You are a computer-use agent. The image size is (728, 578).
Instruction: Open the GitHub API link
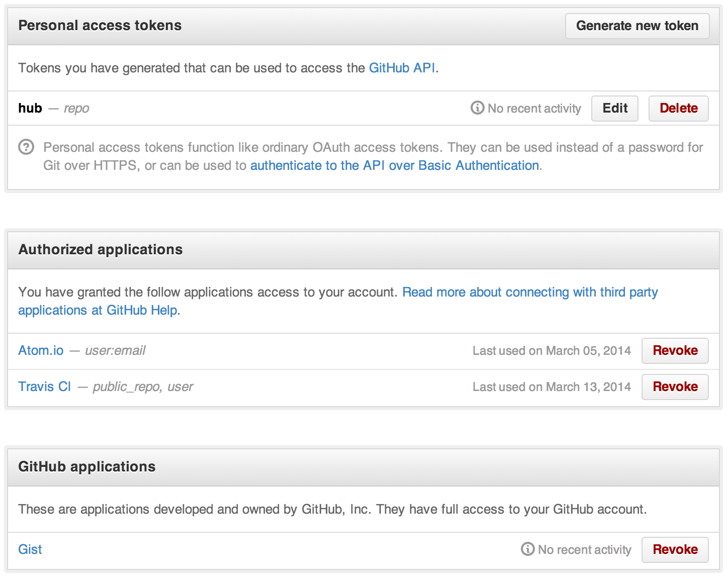[402, 68]
